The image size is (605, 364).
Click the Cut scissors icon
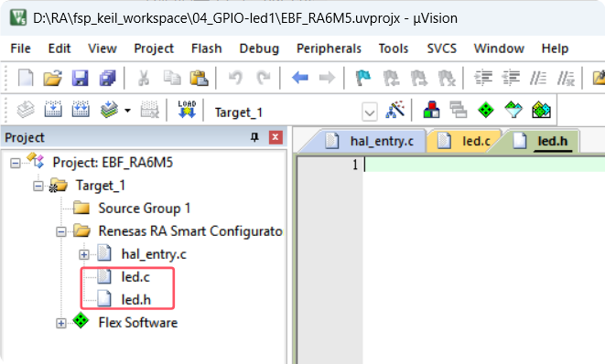(144, 78)
